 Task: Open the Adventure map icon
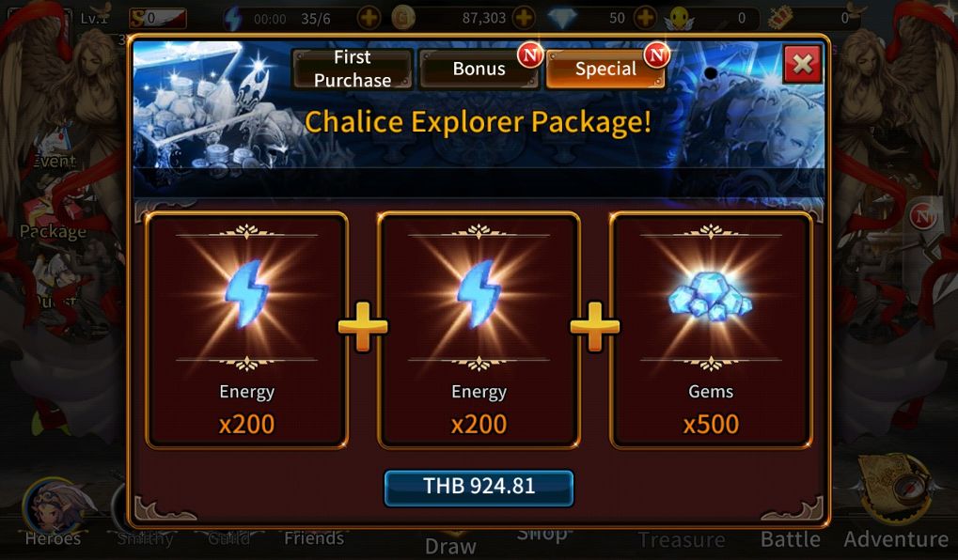(x=895, y=487)
